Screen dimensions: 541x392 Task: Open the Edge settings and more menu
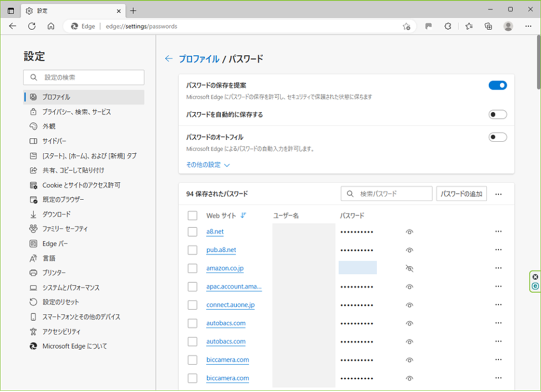point(528,26)
